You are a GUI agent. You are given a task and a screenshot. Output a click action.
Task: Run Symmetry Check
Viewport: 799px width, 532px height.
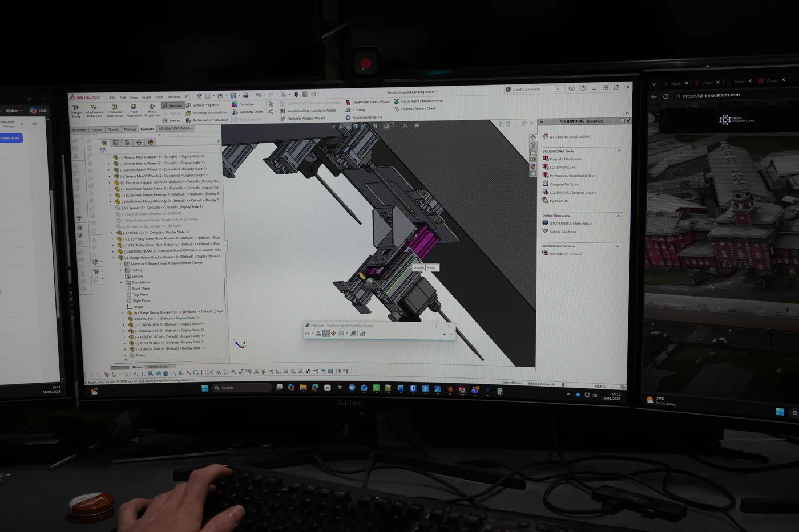pos(248,112)
